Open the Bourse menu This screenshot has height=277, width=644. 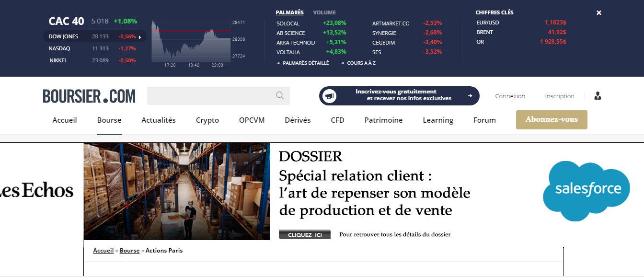(x=109, y=120)
